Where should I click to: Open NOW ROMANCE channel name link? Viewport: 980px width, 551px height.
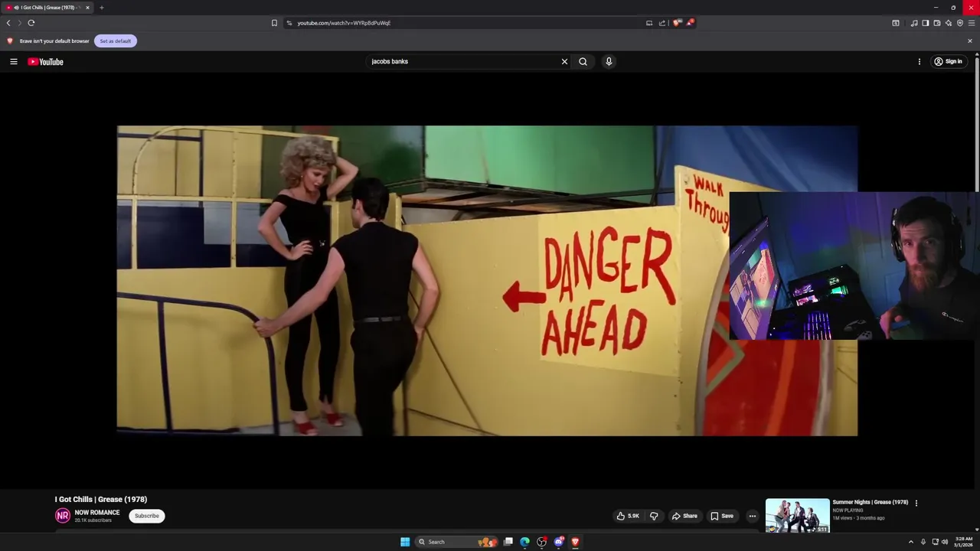click(97, 512)
